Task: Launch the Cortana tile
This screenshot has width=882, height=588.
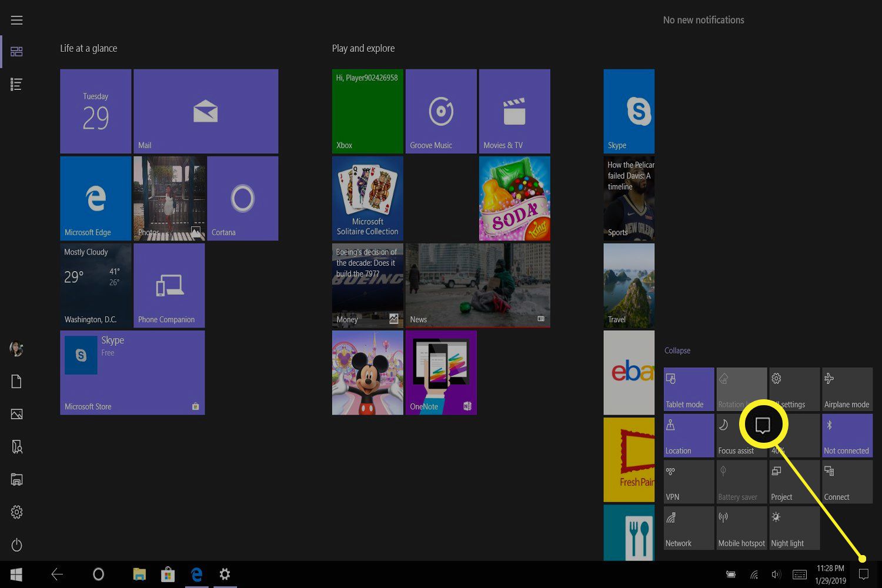Action: [x=242, y=198]
